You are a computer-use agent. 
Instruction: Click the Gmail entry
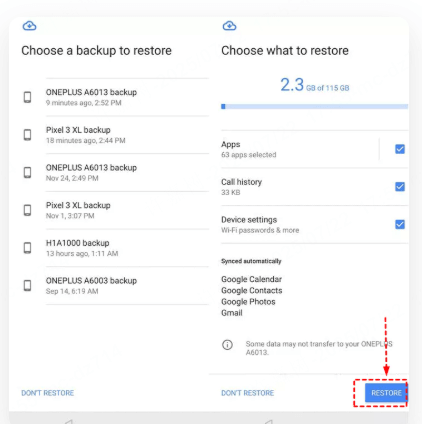232,313
